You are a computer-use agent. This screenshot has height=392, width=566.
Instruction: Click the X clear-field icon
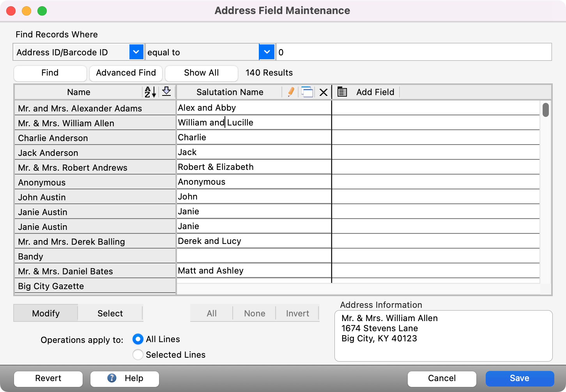pos(324,92)
